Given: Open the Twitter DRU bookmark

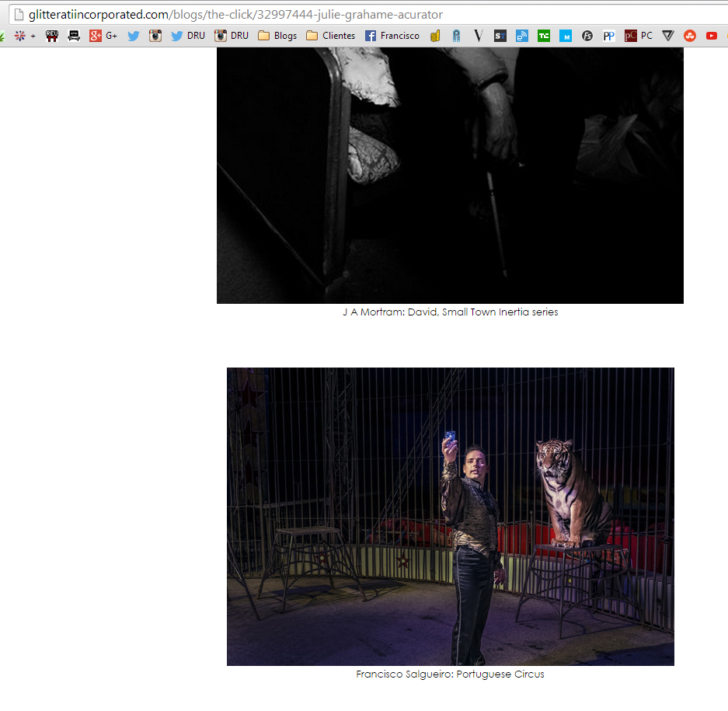Looking at the screenshot, I should point(187,36).
